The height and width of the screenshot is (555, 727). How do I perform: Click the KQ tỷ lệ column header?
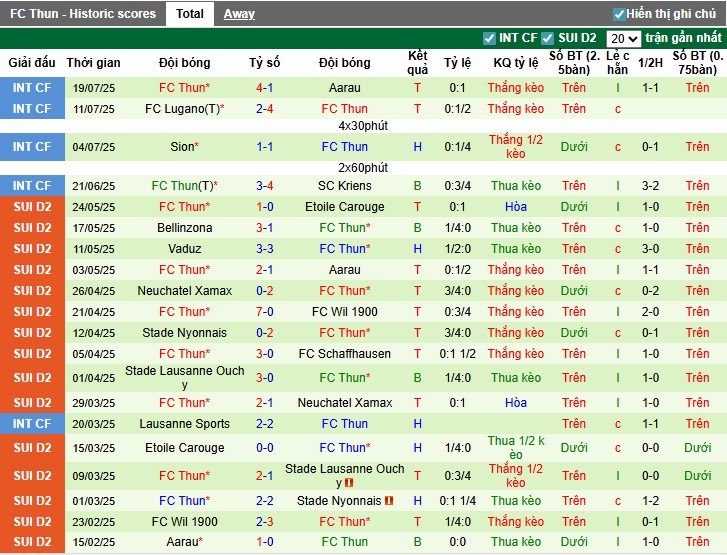(516, 63)
